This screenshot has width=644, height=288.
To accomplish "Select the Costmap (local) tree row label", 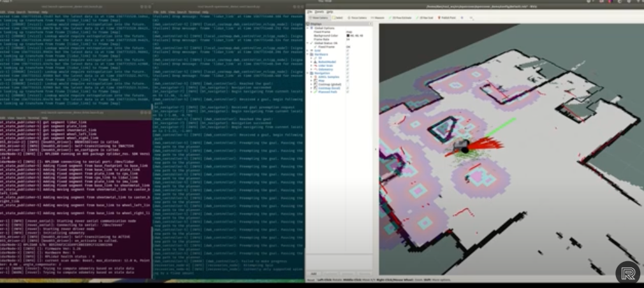I will pyautogui.click(x=330, y=88).
